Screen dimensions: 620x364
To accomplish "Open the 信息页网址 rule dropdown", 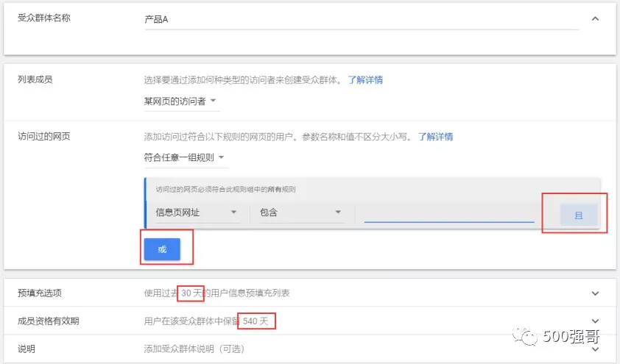I will click(196, 213).
